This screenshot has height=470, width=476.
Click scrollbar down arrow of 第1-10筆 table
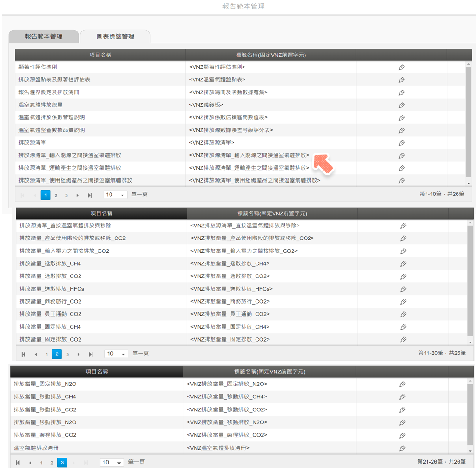tap(468, 183)
